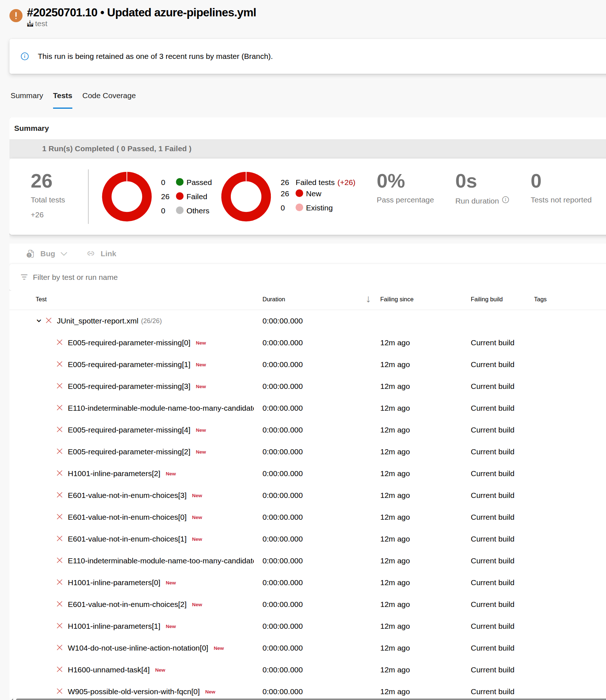
Task: Click the pipeline icon next to test
Action: 30,24
